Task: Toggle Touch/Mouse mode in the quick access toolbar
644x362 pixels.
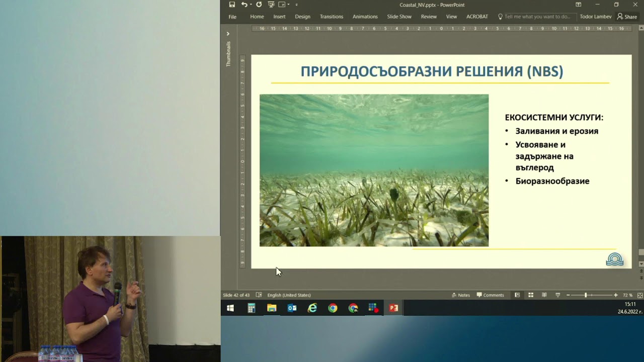Action: pyautogui.click(x=282, y=5)
